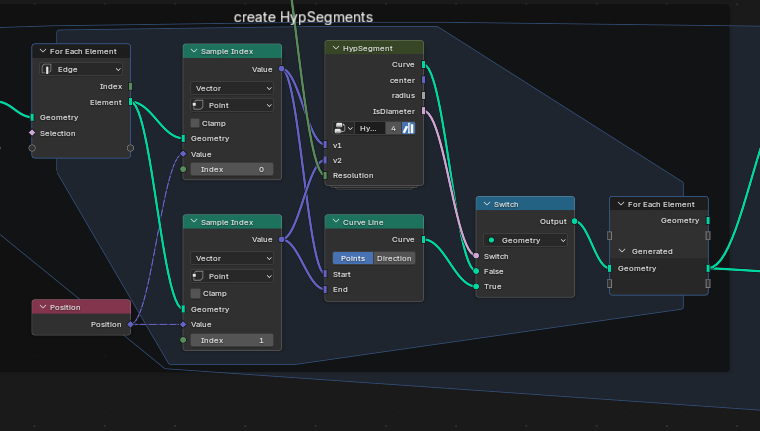The image size is (760, 431).
Task: Click the Index 1 value field
Action: (x=232, y=340)
